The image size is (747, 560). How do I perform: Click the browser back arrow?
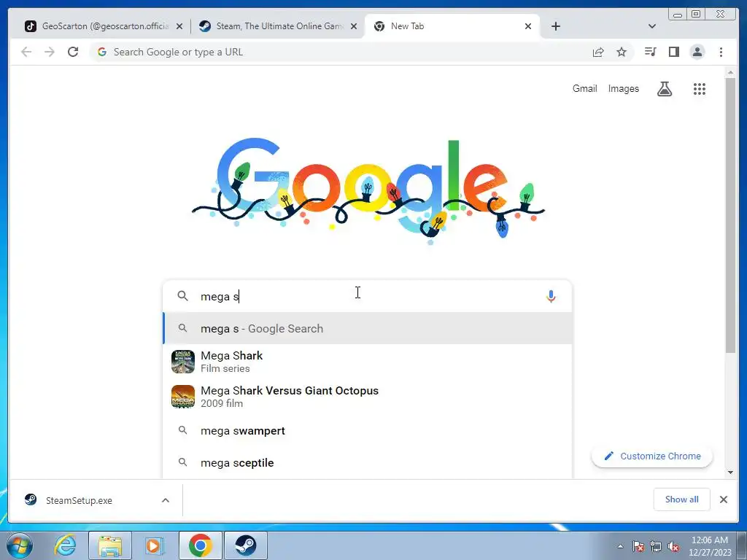(26, 52)
